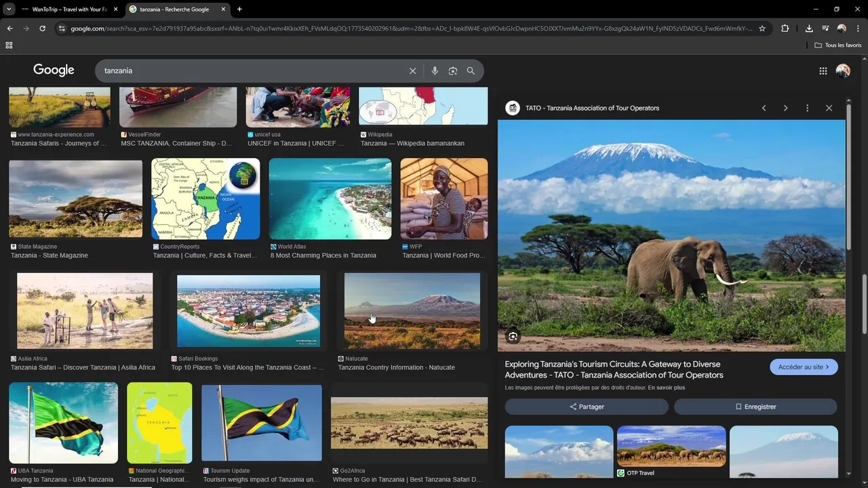Open the Chrome three-dot menu

858,28
